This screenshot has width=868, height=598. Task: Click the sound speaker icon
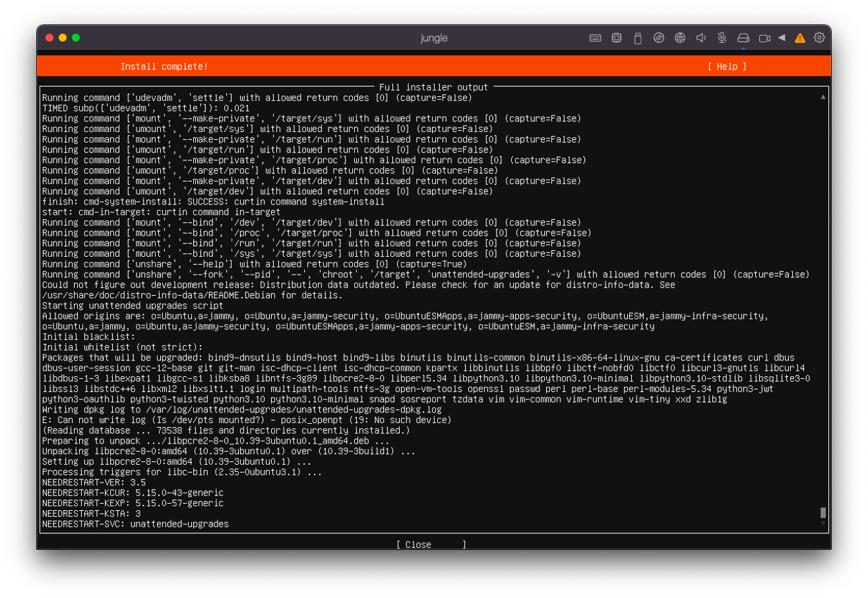[x=700, y=38]
